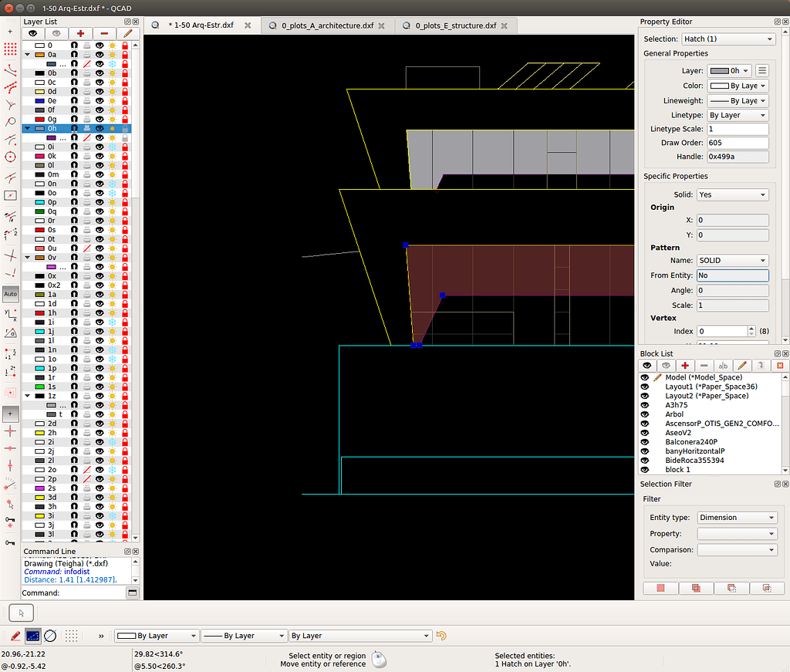Open the Solid dropdown set to Yes
Viewport: 790px width, 672px height.
733,194
